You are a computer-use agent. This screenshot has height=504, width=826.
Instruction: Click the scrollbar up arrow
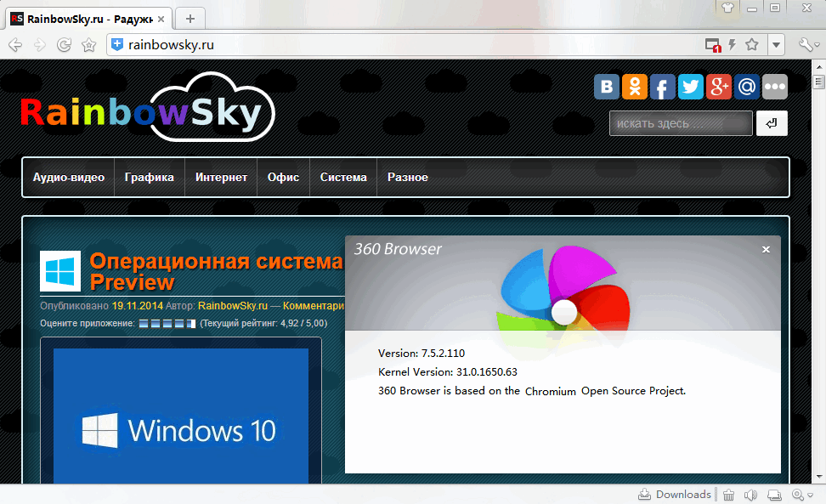[818, 67]
